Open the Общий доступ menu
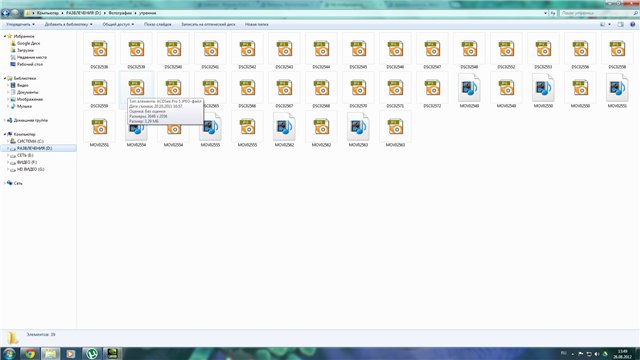640x360 pixels. click(118, 24)
